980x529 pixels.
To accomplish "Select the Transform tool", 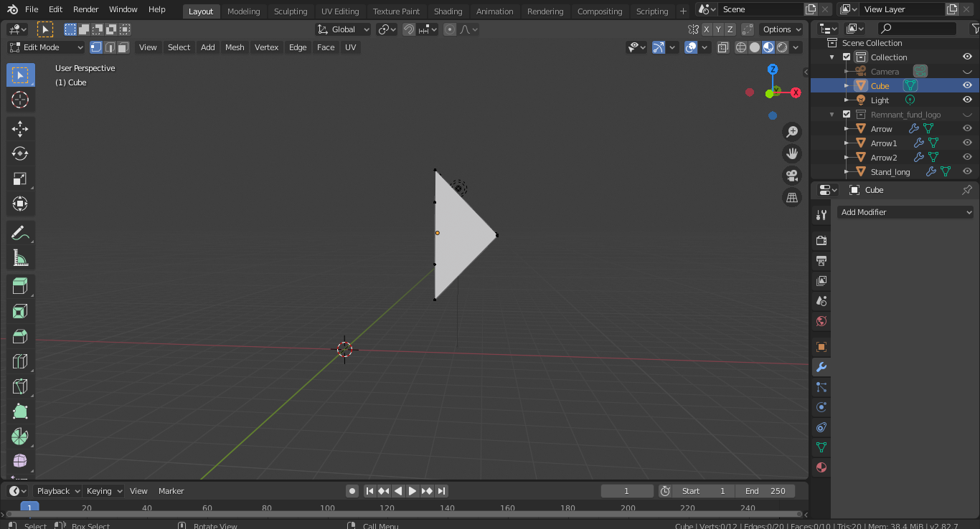I will coord(20,204).
